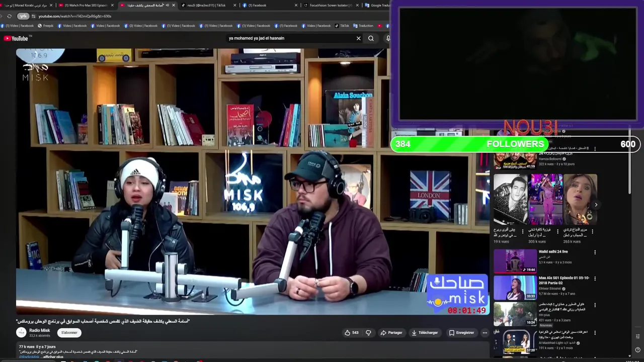Switch to FocusVision Screen Isolator tab
Viewport: 644px width, 362px height.
pyautogui.click(x=330, y=5)
